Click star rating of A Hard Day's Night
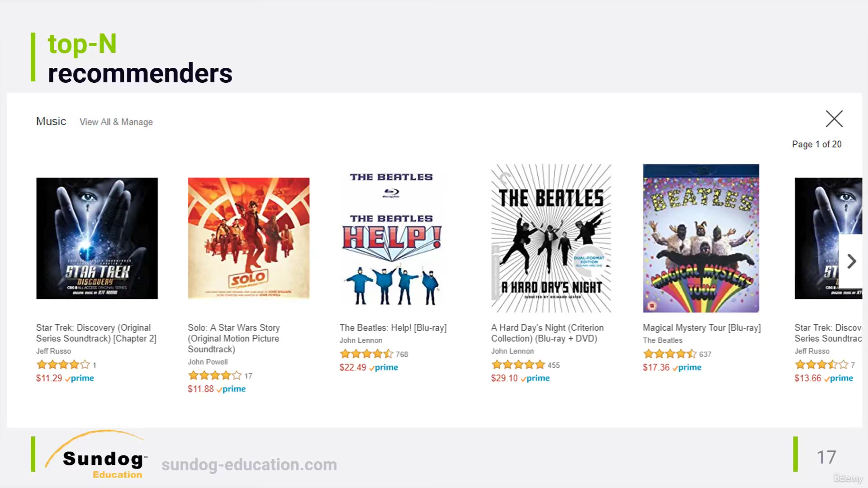The image size is (868, 488). (518, 365)
